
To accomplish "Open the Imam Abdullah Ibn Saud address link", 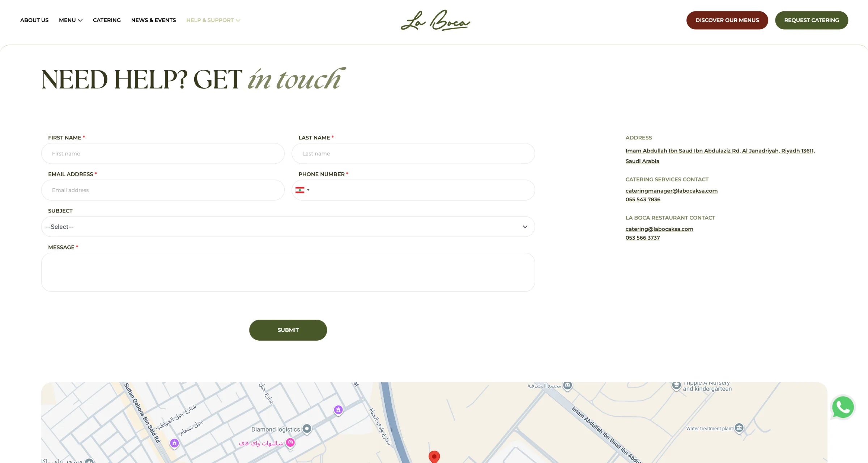I will pos(720,156).
